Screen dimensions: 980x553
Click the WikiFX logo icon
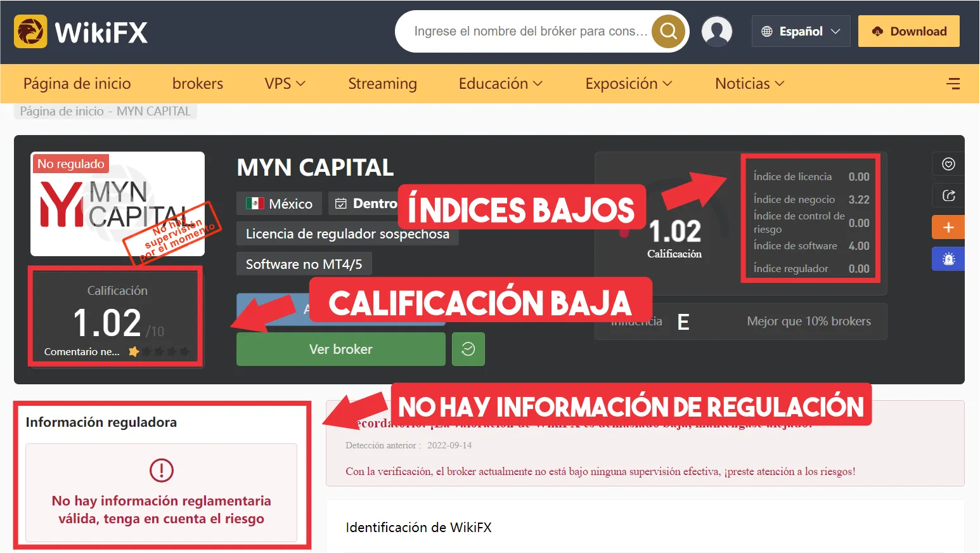tap(30, 32)
